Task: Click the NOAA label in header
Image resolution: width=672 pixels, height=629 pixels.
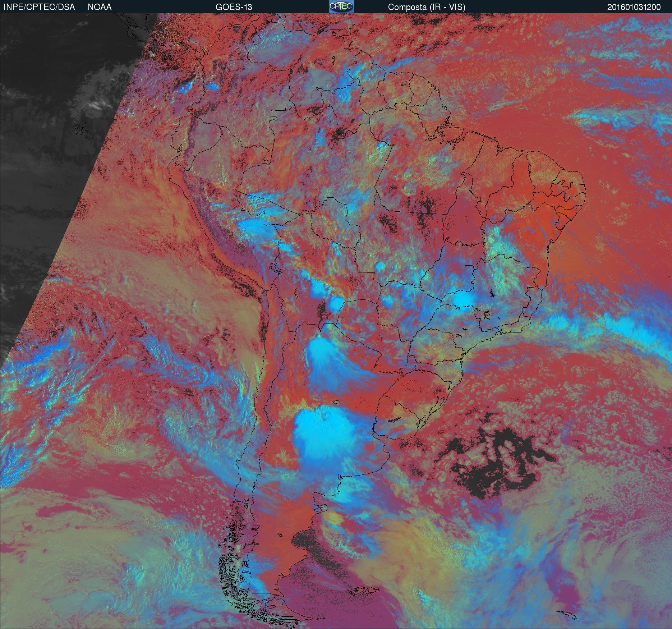Action: coord(100,7)
